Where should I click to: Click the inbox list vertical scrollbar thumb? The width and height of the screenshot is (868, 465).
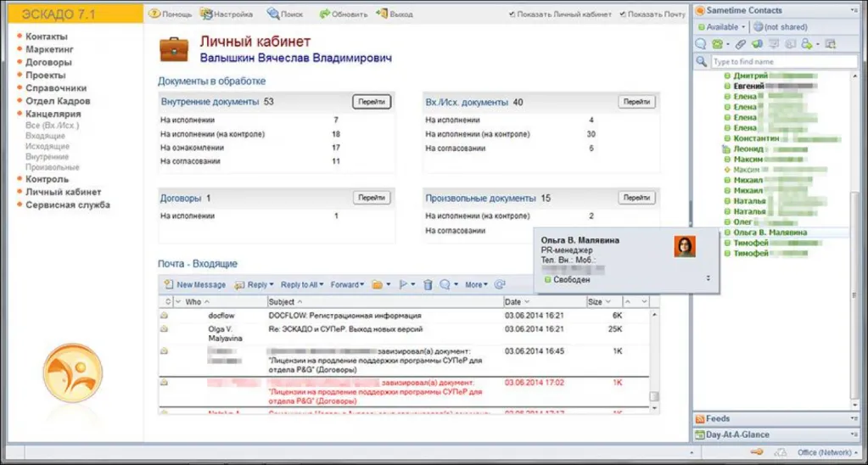(653, 396)
